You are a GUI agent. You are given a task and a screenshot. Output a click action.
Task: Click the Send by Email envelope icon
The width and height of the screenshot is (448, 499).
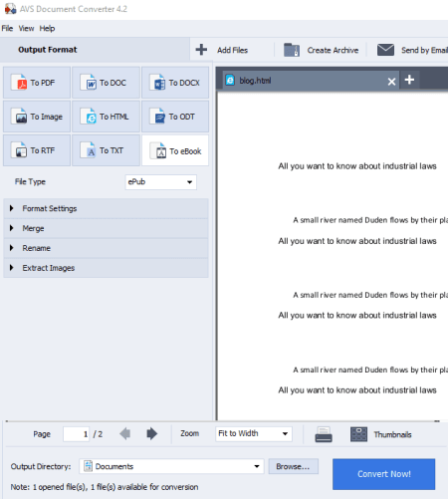[x=385, y=50]
